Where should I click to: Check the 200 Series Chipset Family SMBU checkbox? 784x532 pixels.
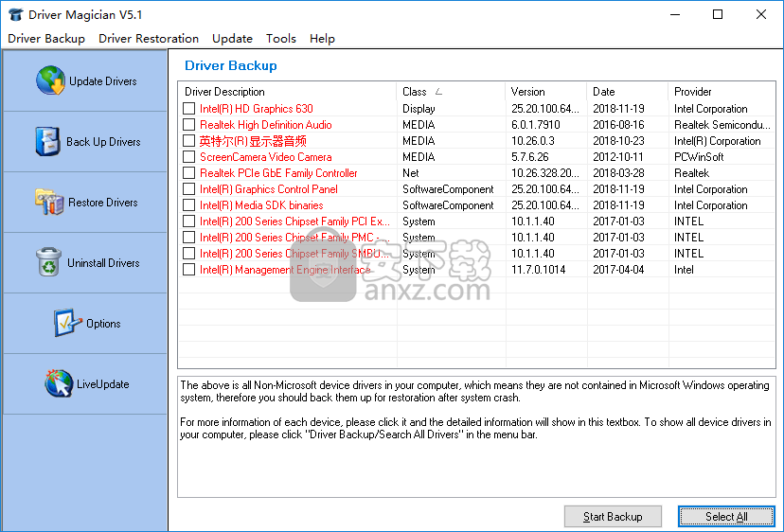coord(189,254)
